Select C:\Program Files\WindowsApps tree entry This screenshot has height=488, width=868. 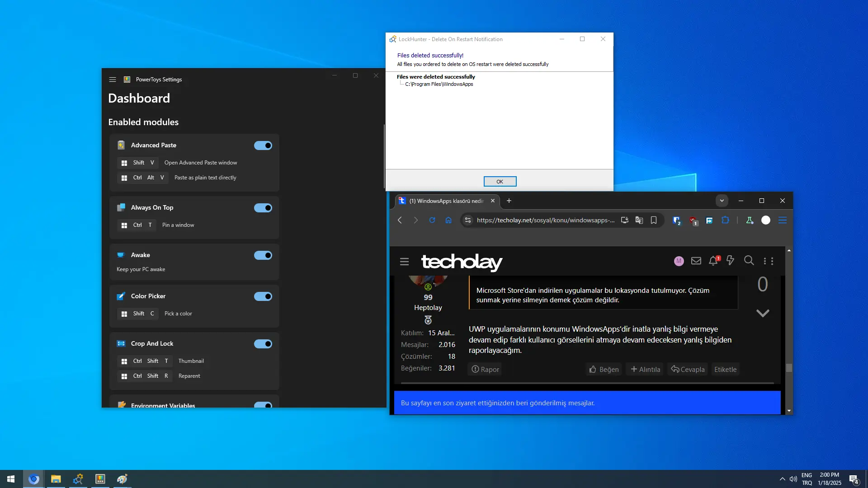(439, 84)
